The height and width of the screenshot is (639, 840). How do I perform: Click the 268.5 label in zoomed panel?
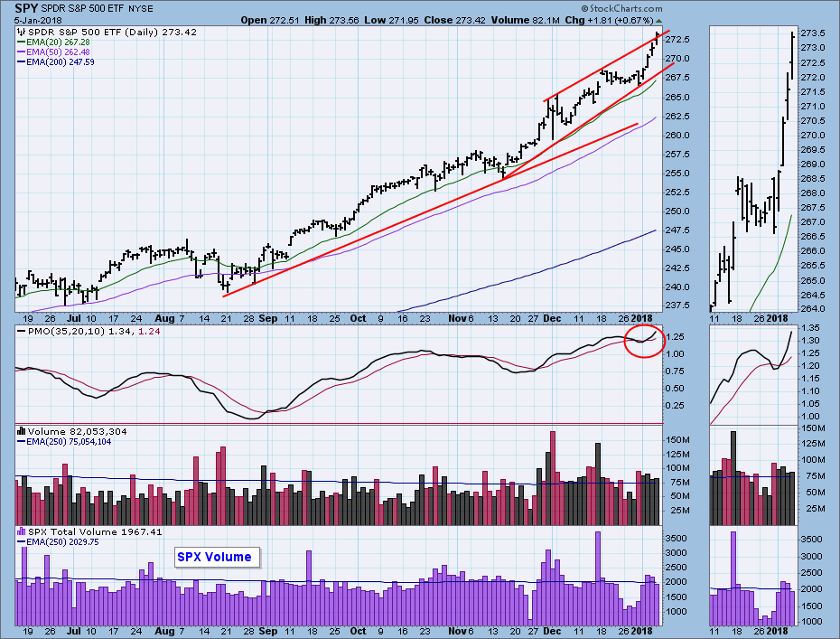pos(812,179)
